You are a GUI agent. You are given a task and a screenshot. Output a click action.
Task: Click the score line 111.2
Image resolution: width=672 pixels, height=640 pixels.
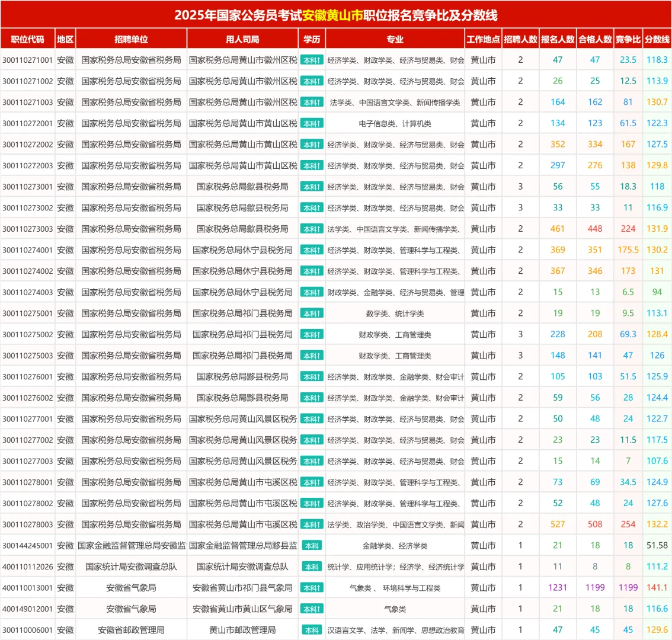pos(657,567)
